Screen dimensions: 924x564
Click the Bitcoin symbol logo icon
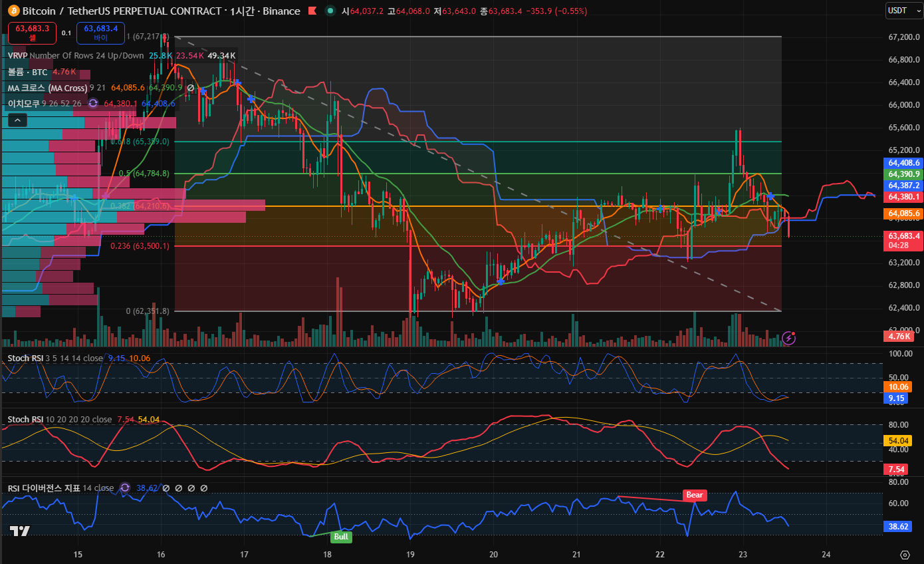click(x=13, y=11)
